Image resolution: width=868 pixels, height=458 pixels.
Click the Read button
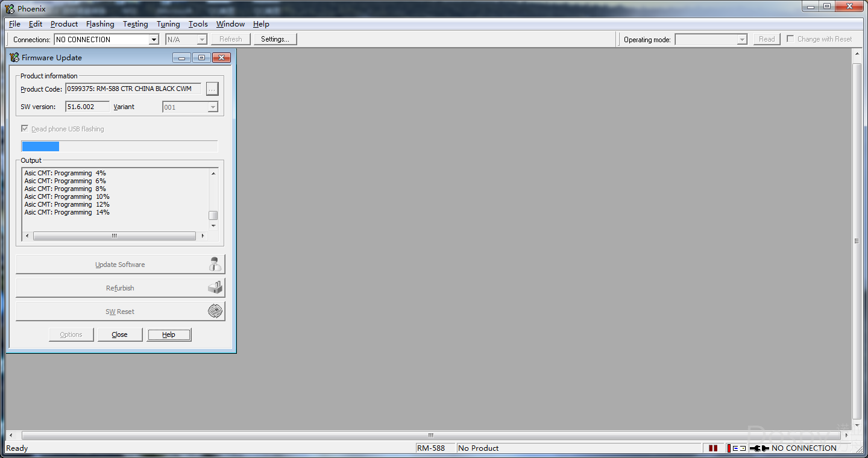(767, 39)
